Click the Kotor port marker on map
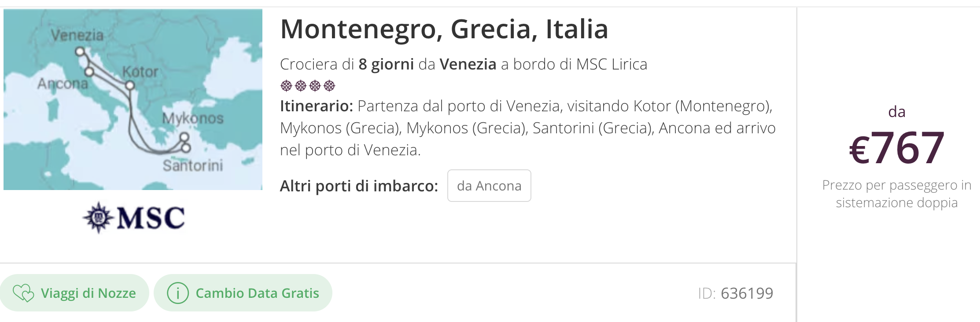This screenshot has height=322, width=980. (129, 85)
